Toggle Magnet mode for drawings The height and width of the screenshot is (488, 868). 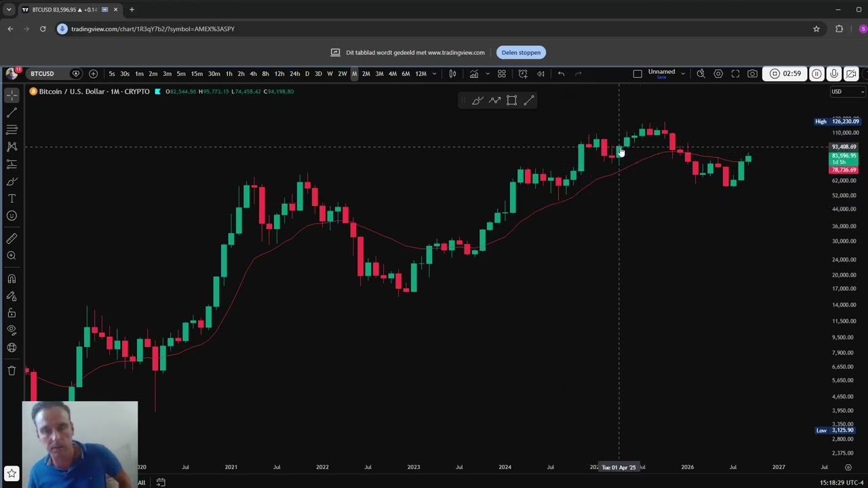pos(12,279)
